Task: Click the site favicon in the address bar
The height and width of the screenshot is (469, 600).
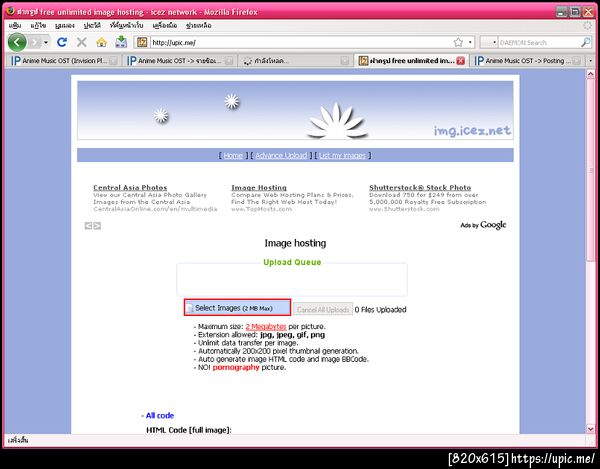Action: (x=142, y=42)
